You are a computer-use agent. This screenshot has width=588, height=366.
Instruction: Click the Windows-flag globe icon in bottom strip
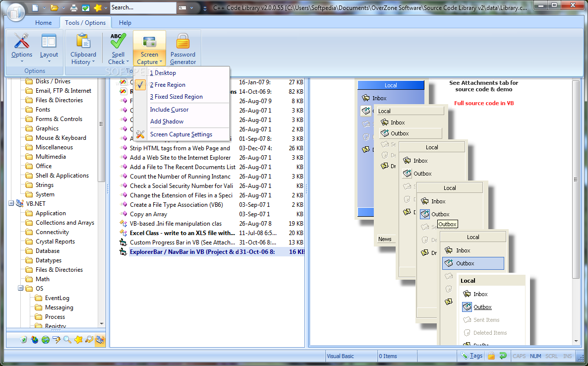pyautogui.click(x=35, y=340)
